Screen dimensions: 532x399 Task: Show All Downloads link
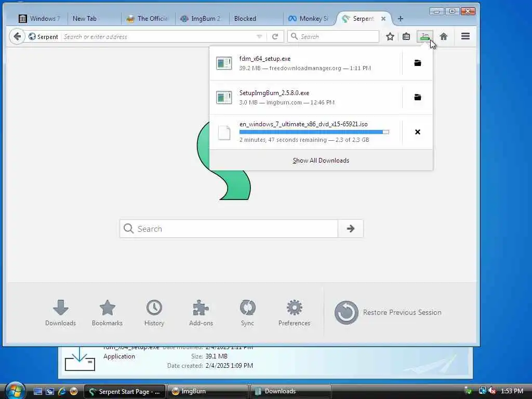[x=321, y=161]
